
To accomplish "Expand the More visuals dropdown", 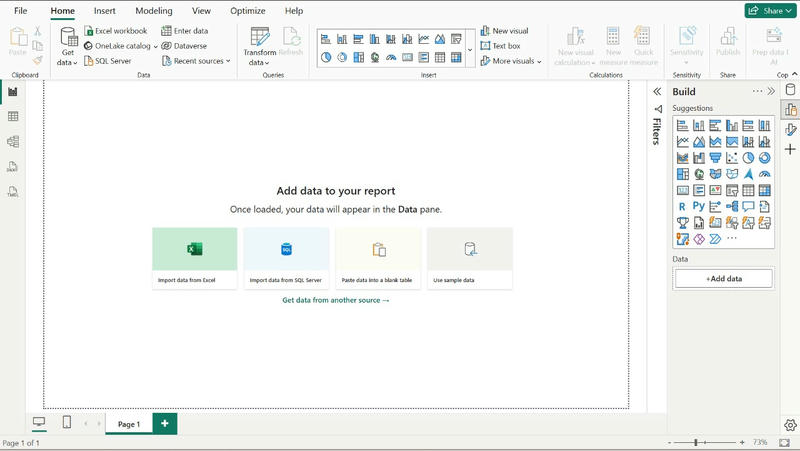I will tap(511, 61).
